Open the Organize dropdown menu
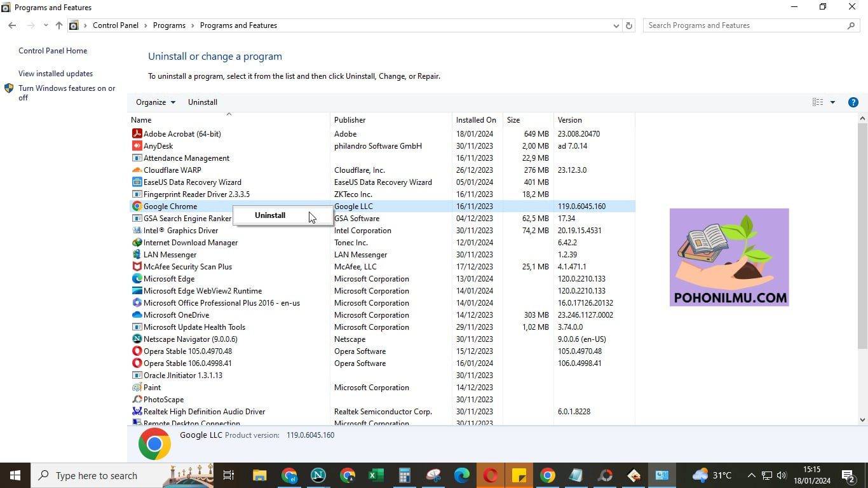Image resolution: width=868 pixels, height=488 pixels. tap(156, 102)
